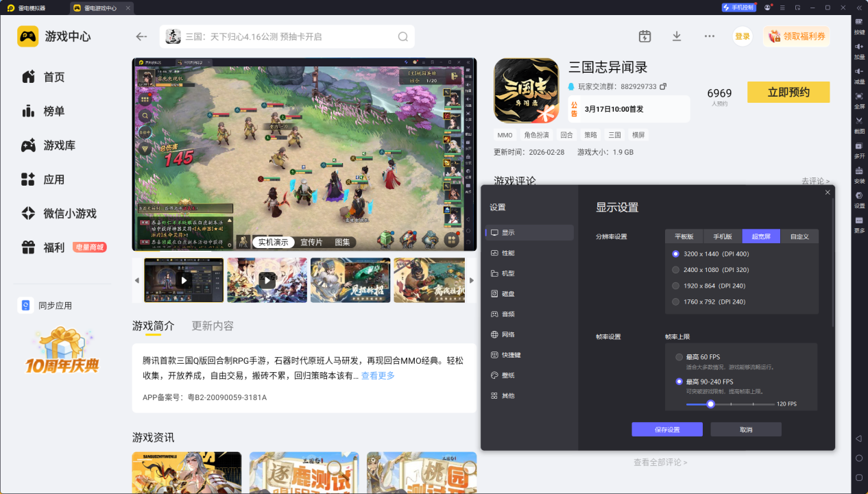
Task: Choose the 最高 90-240 FPS option
Action: [704, 382]
